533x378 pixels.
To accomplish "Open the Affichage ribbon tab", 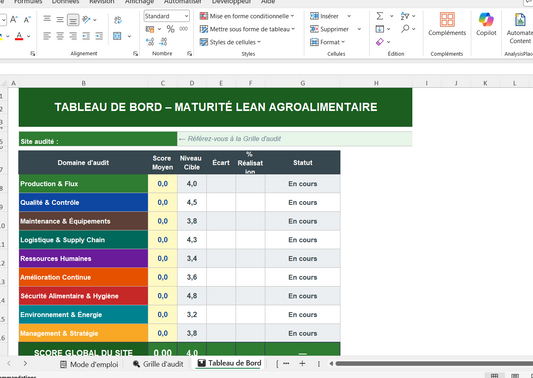I will [139, 2].
